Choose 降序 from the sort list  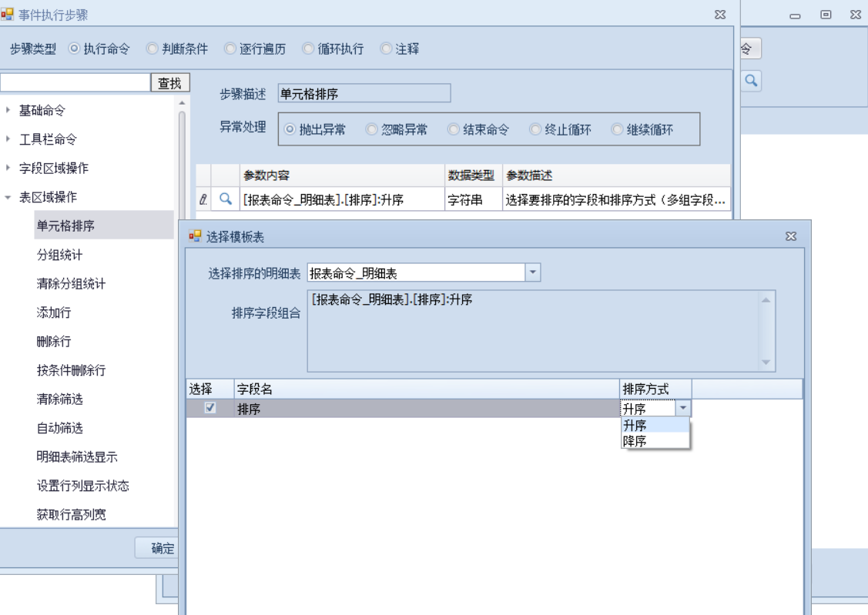coord(635,441)
